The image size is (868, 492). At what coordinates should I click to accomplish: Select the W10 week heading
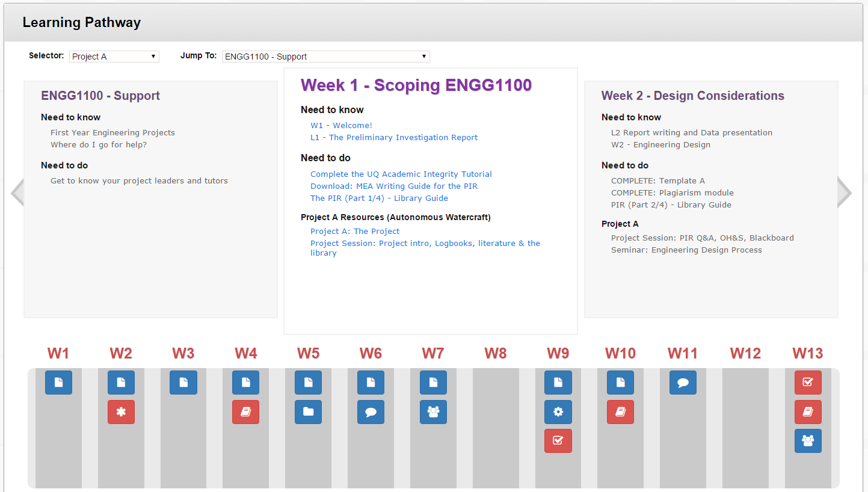click(x=620, y=353)
